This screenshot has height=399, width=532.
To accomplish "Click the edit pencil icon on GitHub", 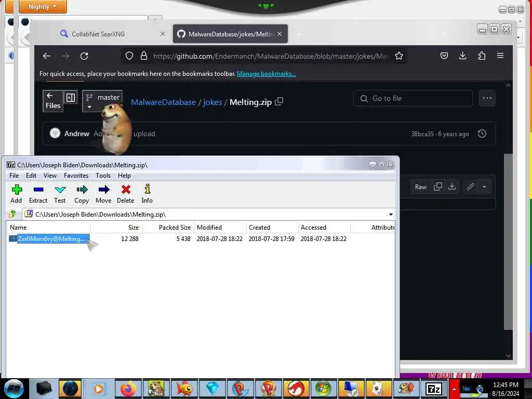I will [470, 187].
